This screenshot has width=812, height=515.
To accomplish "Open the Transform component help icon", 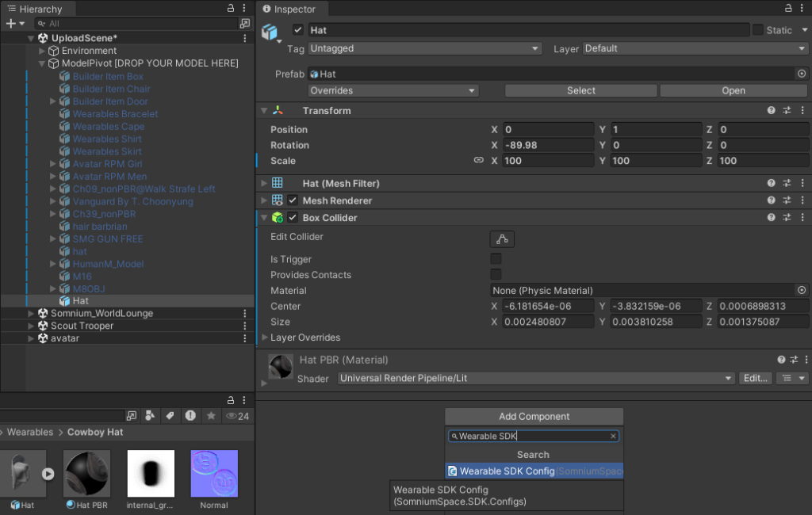I will pyautogui.click(x=771, y=111).
